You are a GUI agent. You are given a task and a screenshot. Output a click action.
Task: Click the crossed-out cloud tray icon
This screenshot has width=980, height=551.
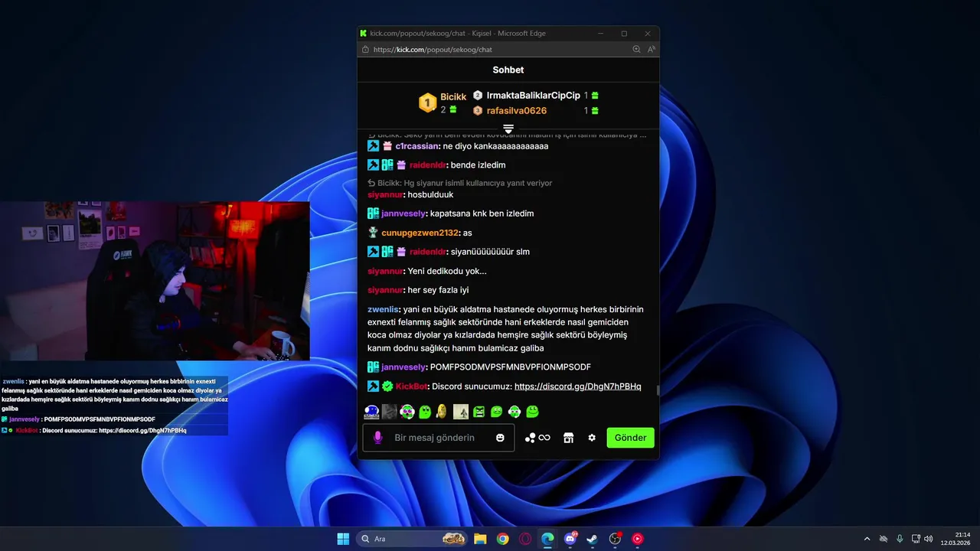click(x=884, y=539)
